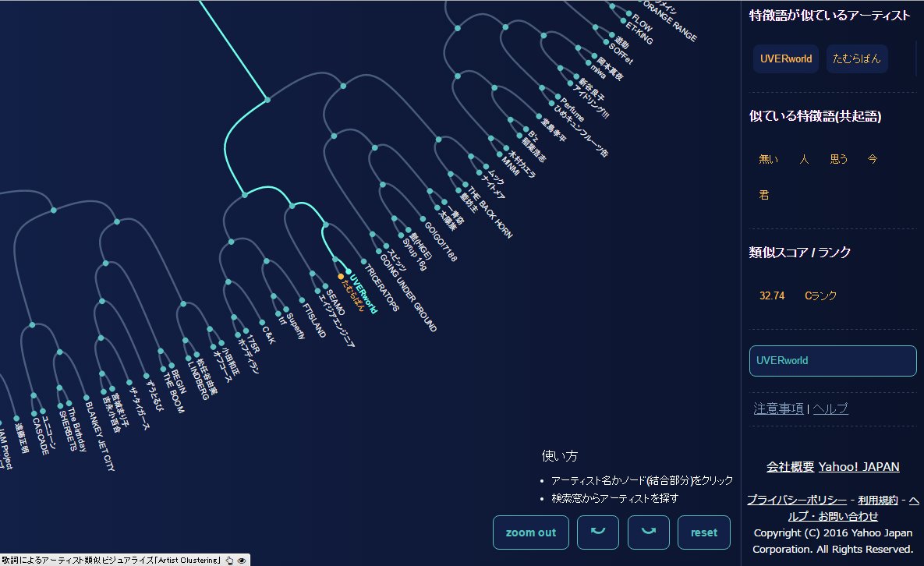The height and width of the screenshot is (566, 924).
Task: Open the プライバシーポリシー link
Action: coord(797,500)
